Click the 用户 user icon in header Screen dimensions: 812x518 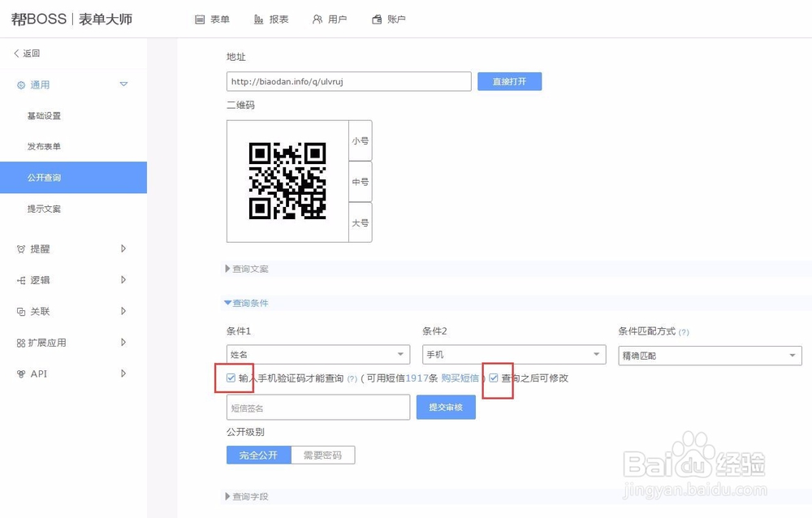(x=317, y=19)
